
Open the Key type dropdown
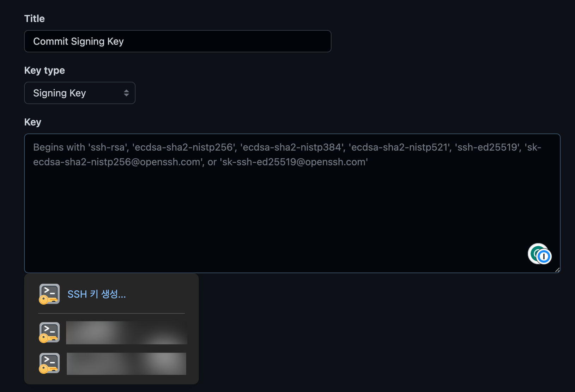80,93
